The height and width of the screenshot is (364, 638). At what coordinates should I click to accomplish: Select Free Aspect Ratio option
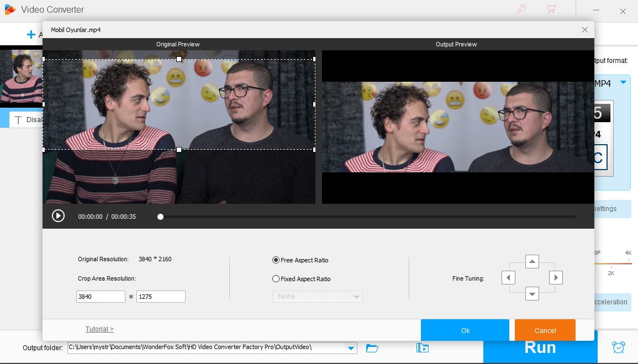(x=275, y=260)
